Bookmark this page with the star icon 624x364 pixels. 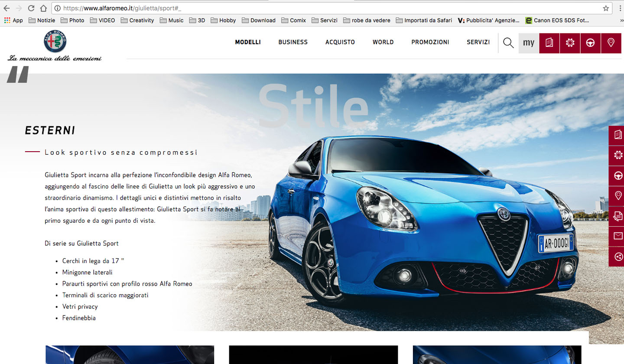tap(606, 8)
